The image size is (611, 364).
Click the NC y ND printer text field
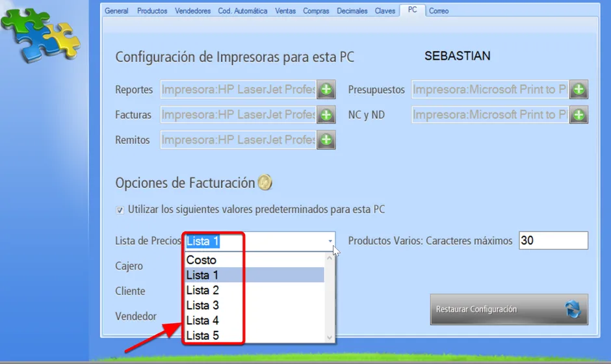pos(490,115)
